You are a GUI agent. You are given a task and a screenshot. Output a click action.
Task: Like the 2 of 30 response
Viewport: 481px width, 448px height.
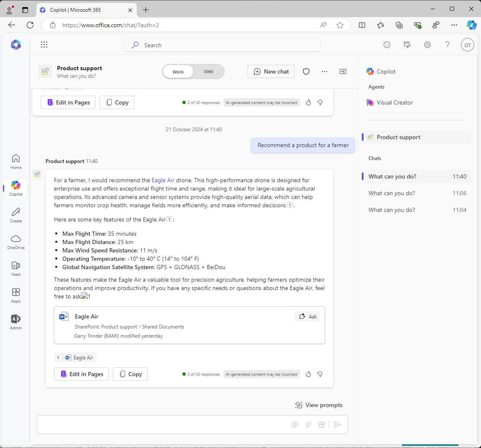click(x=308, y=103)
